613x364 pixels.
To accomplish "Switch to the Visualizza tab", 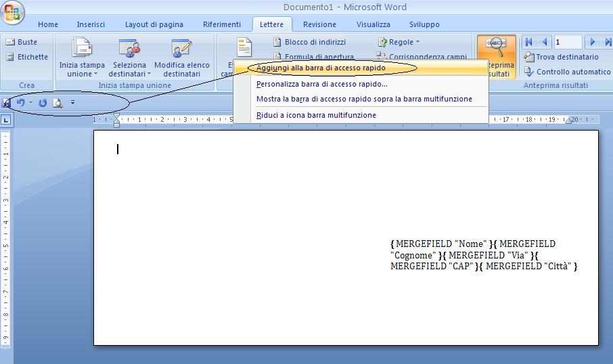I will tap(373, 24).
